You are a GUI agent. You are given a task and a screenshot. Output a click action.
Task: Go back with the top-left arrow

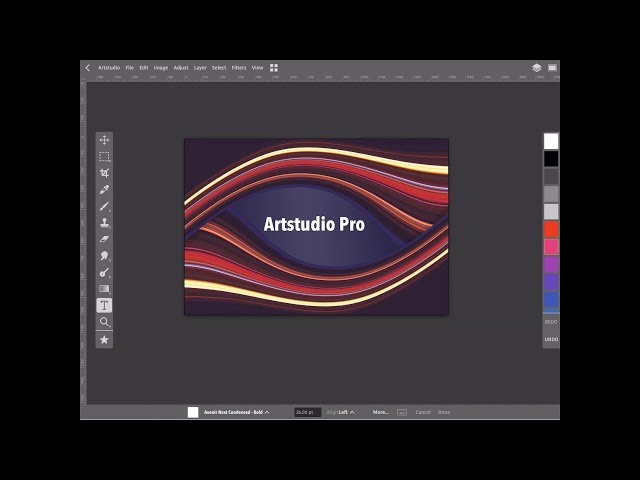pyautogui.click(x=87, y=68)
